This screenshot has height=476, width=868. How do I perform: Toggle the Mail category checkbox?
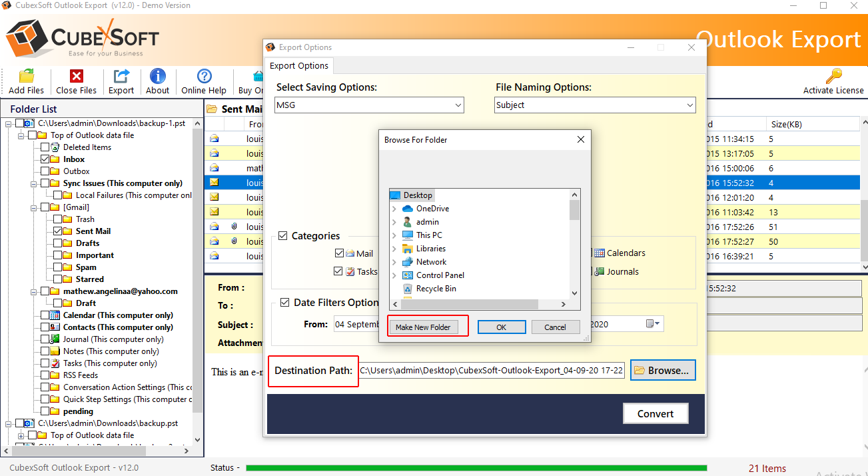coord(339,253)
